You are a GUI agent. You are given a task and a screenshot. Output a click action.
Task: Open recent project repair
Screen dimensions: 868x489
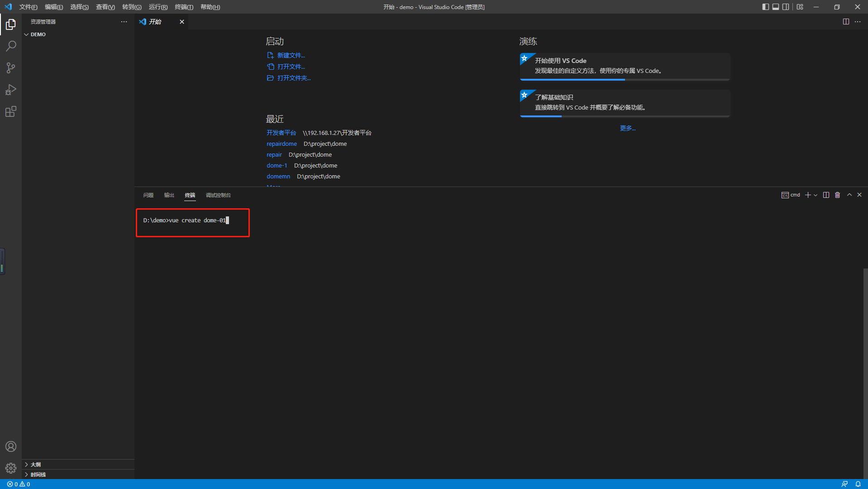click(274, 154)
